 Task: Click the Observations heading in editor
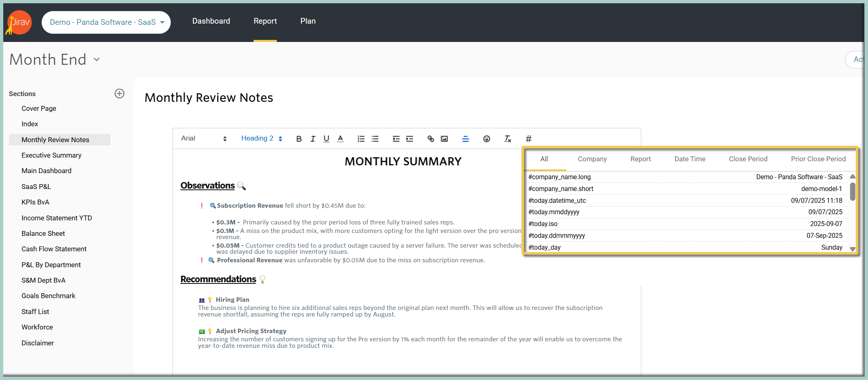208,186
